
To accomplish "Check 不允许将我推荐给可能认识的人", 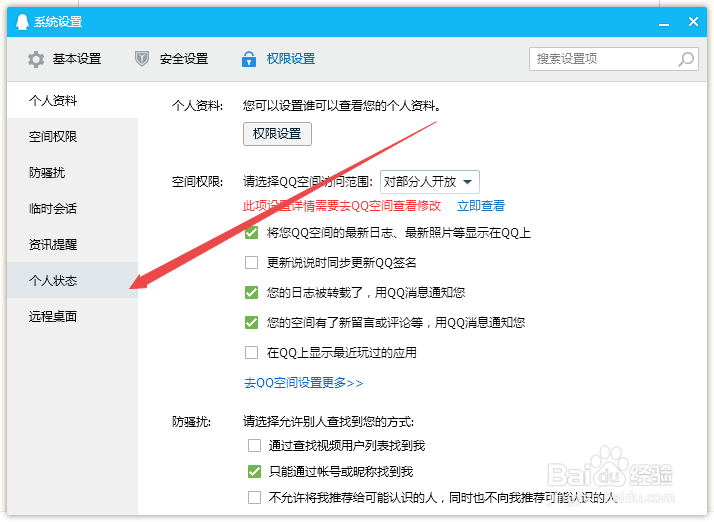I will 255,497.
